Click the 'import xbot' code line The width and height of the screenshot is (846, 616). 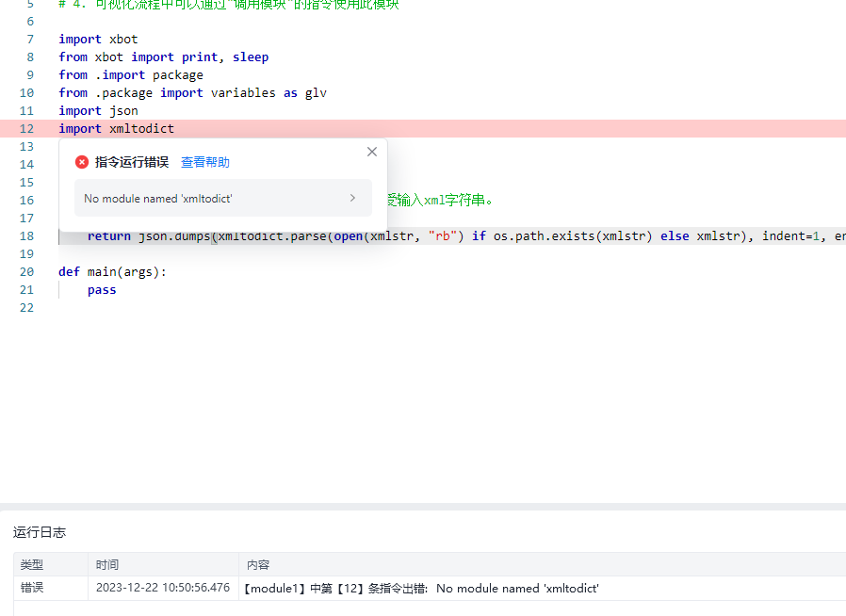[98, 40]
